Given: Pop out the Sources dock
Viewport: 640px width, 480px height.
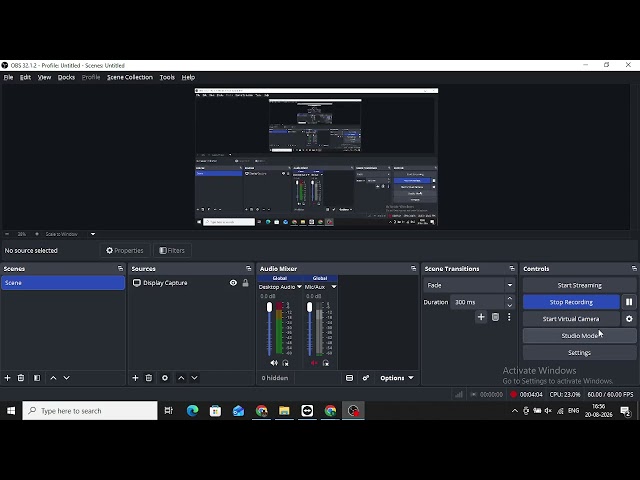Looking at the screenshot, I should (249, 269).
